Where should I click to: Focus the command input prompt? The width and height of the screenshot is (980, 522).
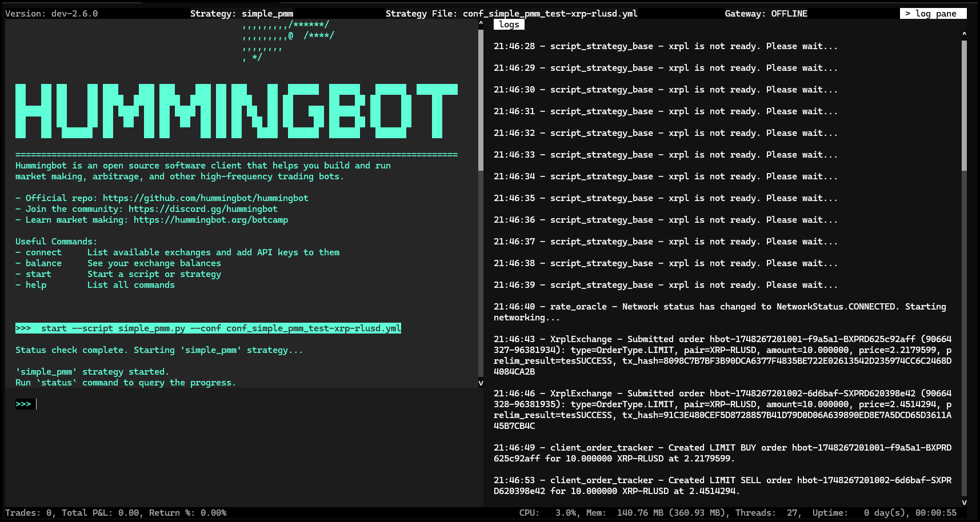click(x=171, y=404)
